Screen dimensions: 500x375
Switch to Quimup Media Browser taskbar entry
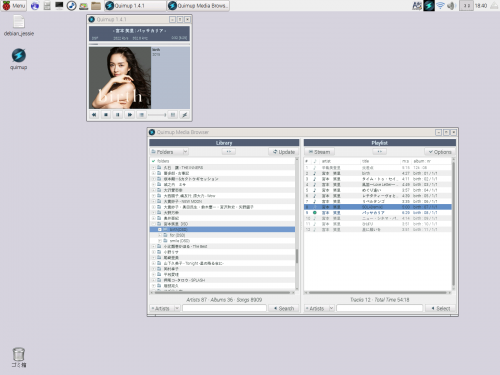click(x=198, y=6)
